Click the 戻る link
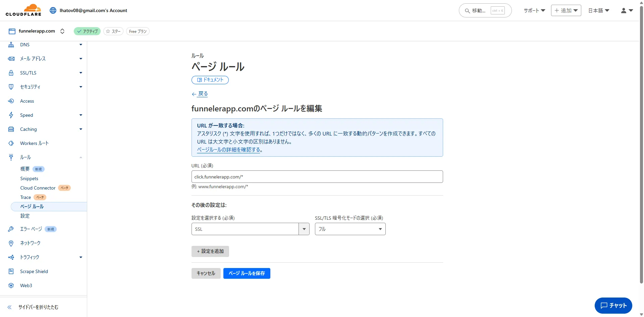Viewport: 644px width, 317px height. [203, 94]
